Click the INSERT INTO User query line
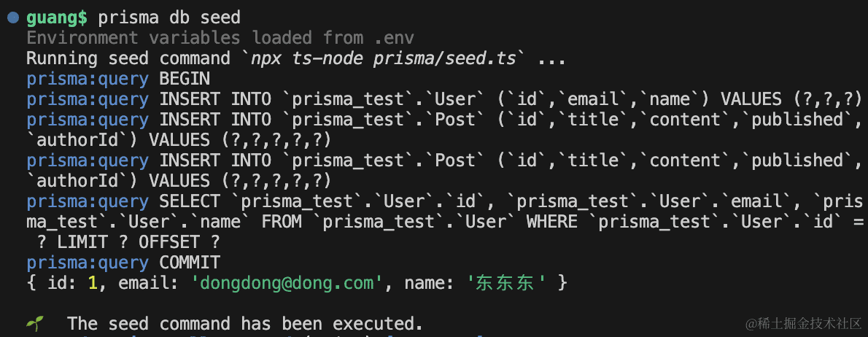Image resolution: width=868 pixels, height=337 pixels. click(444, 100)
